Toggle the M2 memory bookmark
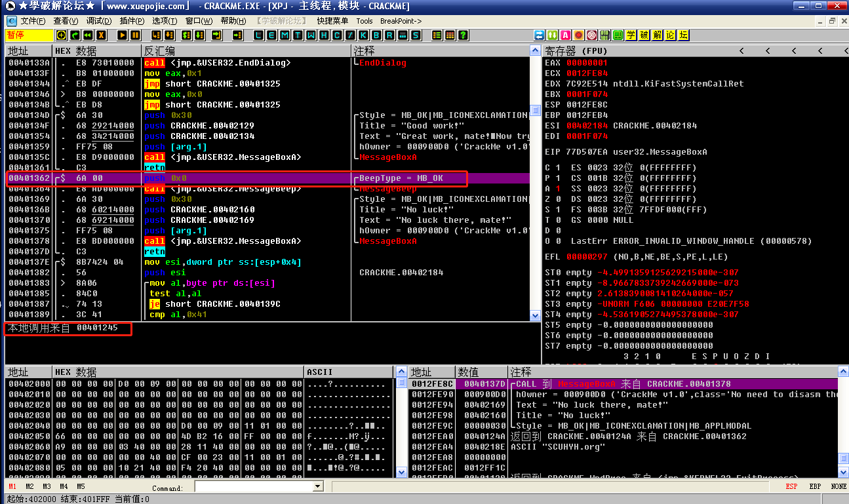Viewport: 849px width, 504px height. tap(30, 486)
